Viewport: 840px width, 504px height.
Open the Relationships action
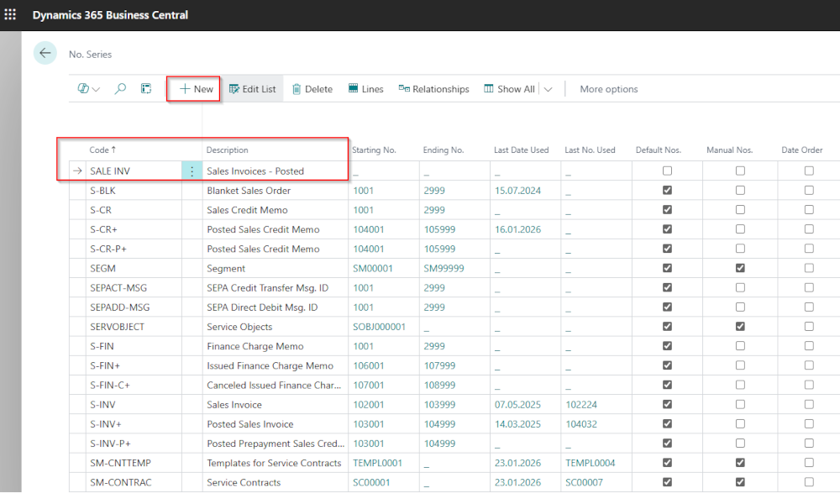coord(434,89)
